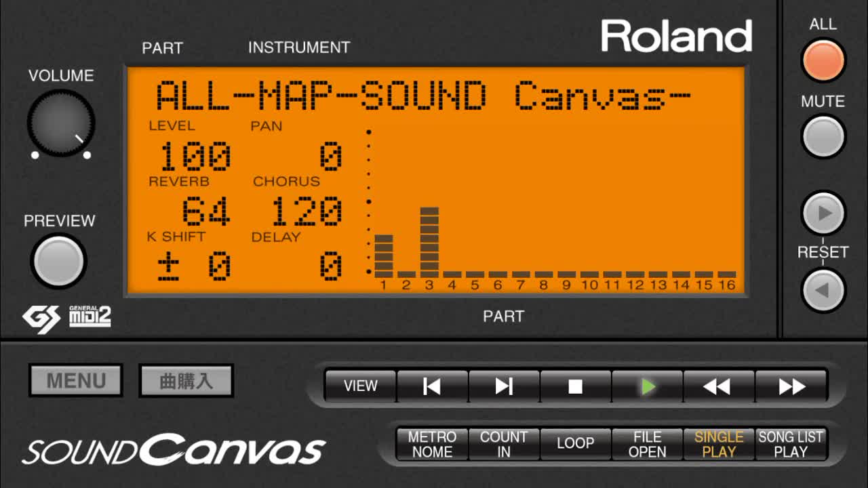Select the K SHIFT value

[x=194, y=266]
